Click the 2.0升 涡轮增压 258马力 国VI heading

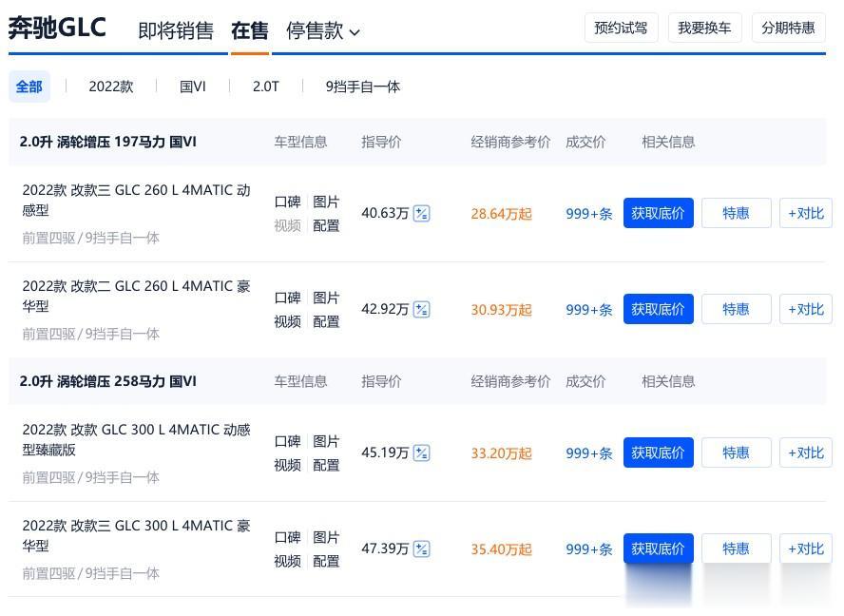[107, 382]
